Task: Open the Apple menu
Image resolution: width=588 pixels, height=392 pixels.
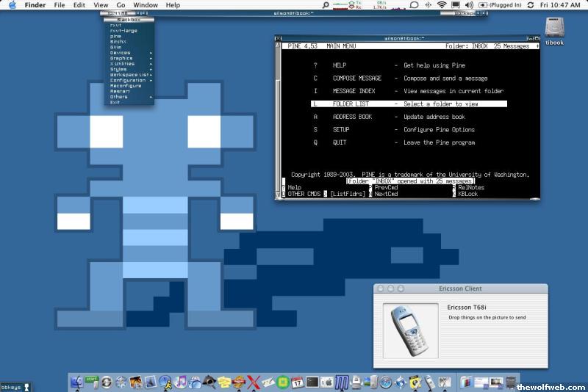Action: [x=12, y=5]
